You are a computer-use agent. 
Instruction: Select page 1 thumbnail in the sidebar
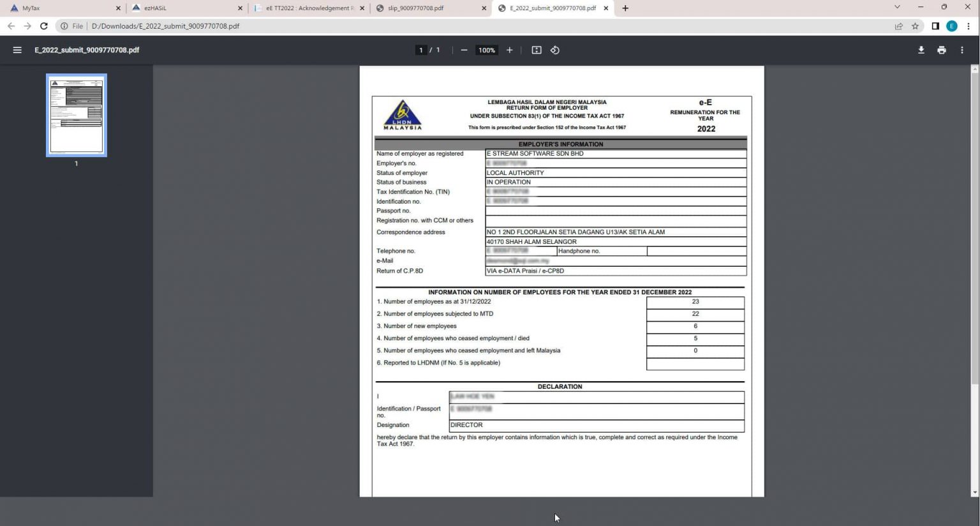(76, 115)
